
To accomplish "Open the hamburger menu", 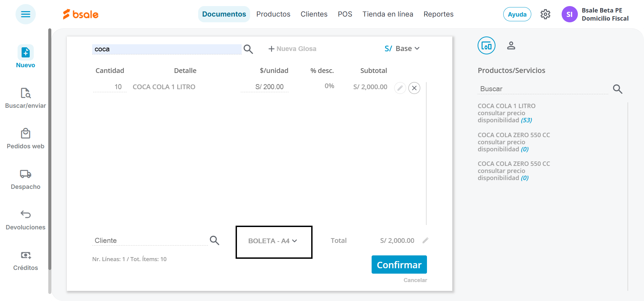I will point(26,14).
